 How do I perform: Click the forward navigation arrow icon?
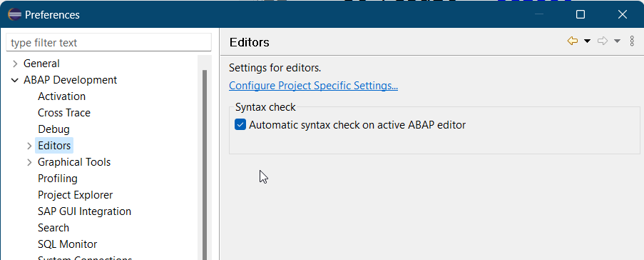tap(603, 41)
